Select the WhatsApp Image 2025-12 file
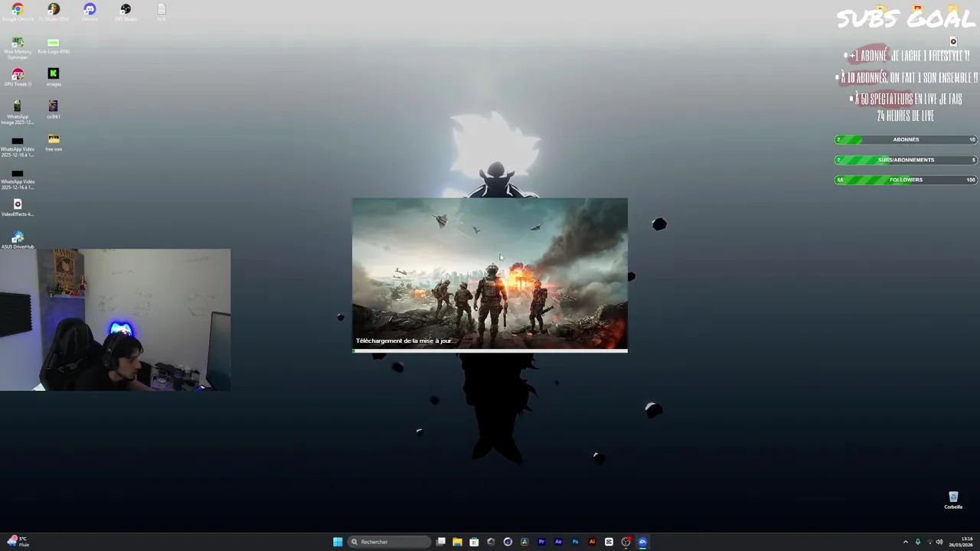This screenshot has width=980, height=551. click(x=18, y=112)
